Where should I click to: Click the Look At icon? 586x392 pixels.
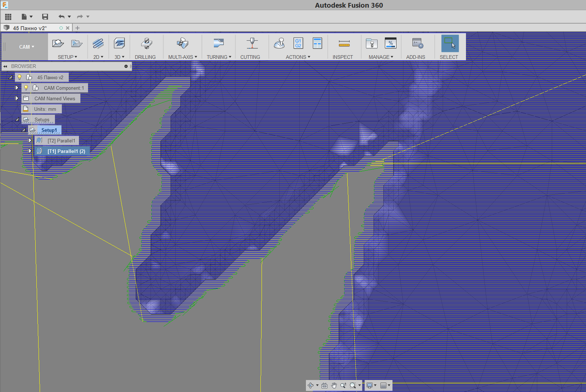click(x=324, y=385)
